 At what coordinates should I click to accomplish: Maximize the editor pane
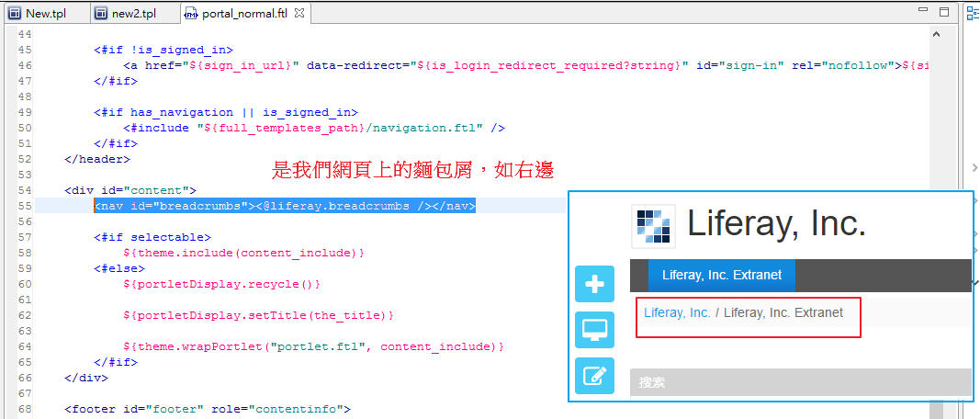click(944, 11)
